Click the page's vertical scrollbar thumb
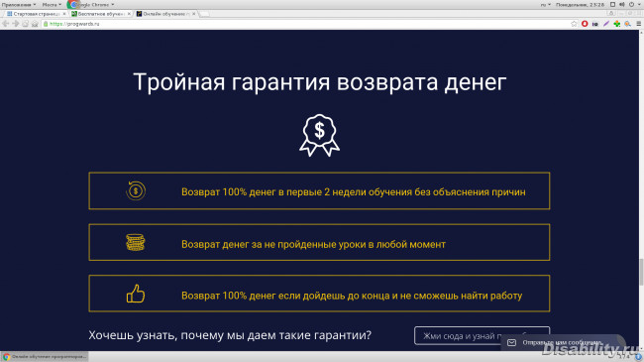This screenshot has width=644, height=362. [x=641, y=272]
